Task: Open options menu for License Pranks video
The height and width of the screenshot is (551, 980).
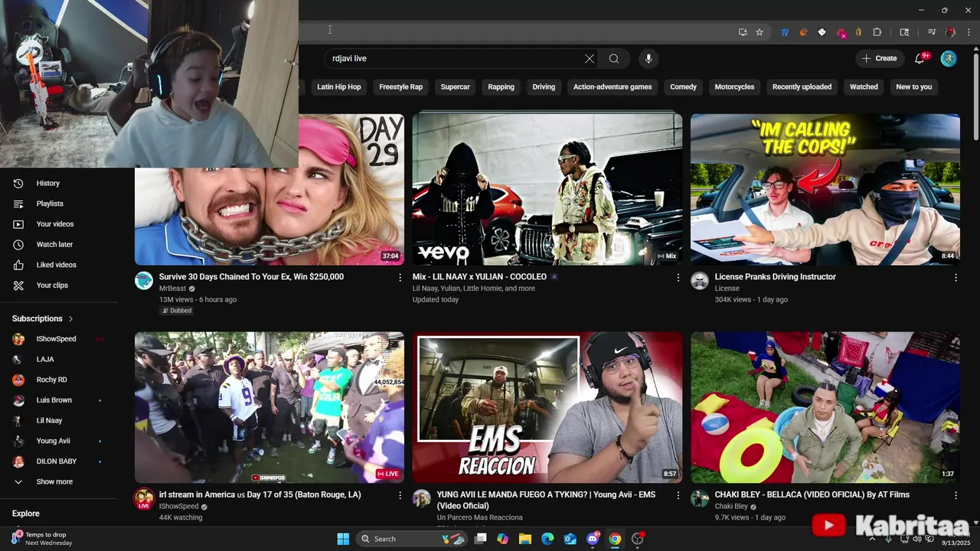Action: 955,277
